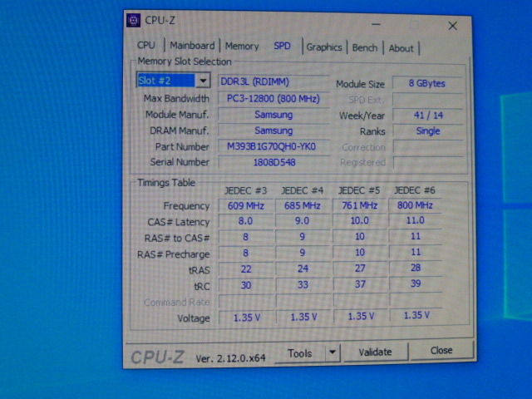Click the JEDEC #3 column header
The width and height of the screenshot is (532, 399).
click(246, 190)
